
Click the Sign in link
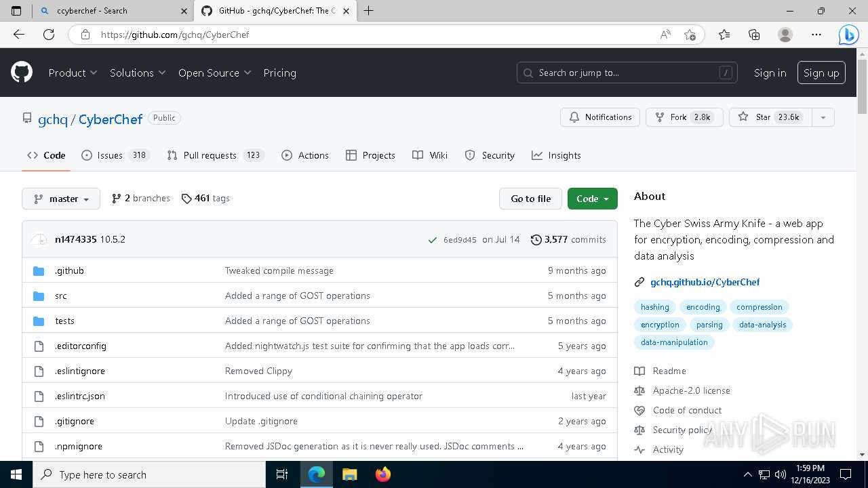pos(770,73)
